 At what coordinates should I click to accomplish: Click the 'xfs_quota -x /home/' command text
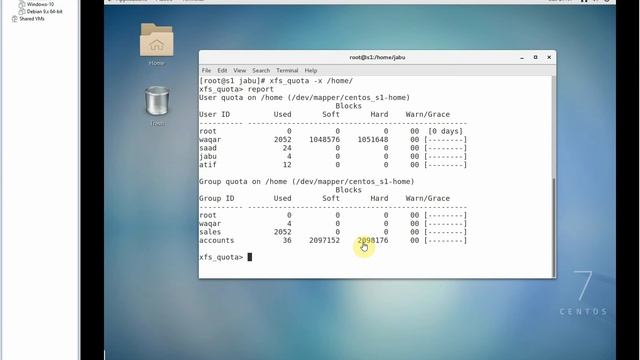(311, 81)
